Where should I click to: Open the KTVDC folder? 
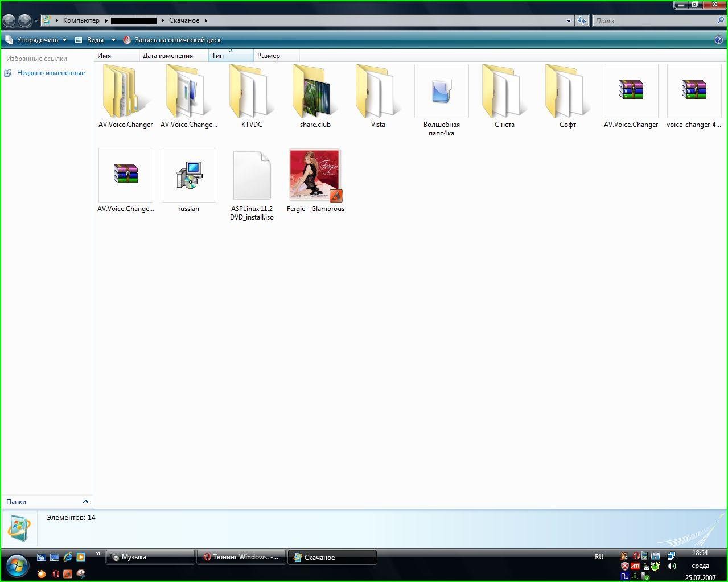point(252,92)
